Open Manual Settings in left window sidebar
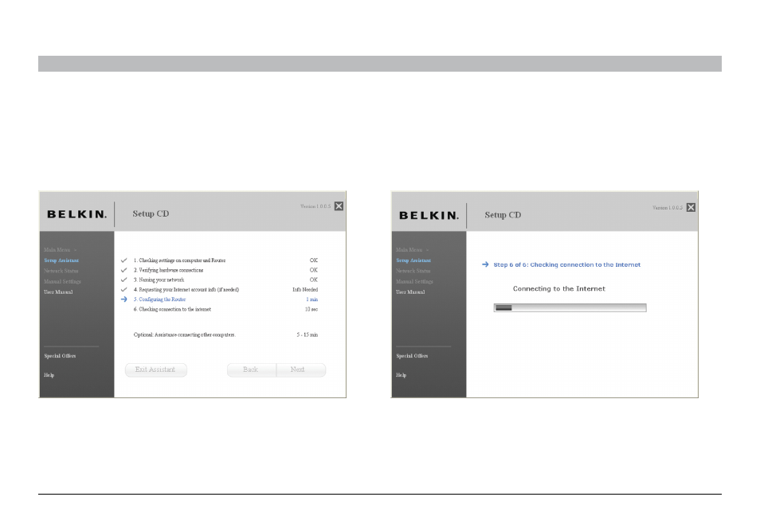Image resolution: width=760 pixels, height=532 pixels. click(62, 281)
